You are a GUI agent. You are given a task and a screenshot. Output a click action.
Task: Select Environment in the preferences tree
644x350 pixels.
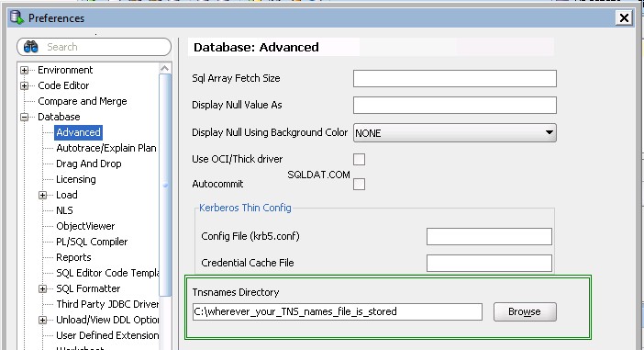pos(65,70)
